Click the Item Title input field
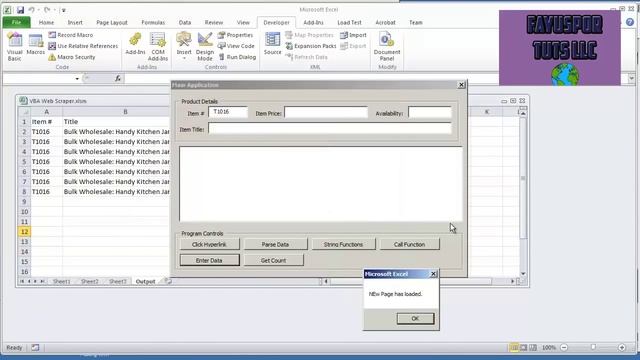640x360 pixels. 330,128
